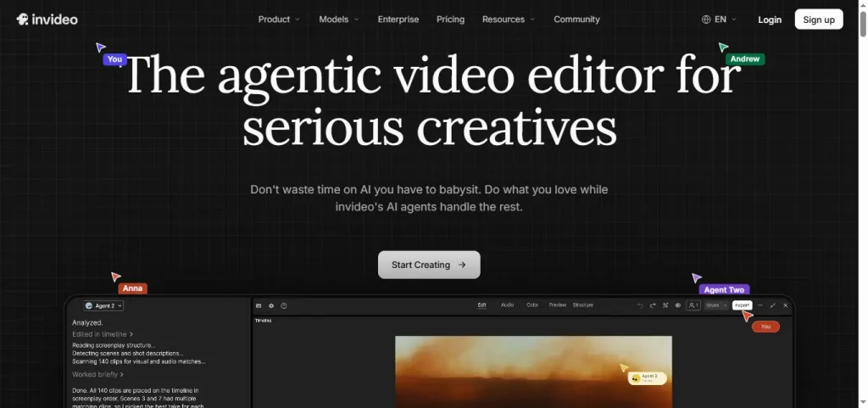Expand the Worked briefly section
This screenshot has height=408, width=868.
click(x=97, y=375)
